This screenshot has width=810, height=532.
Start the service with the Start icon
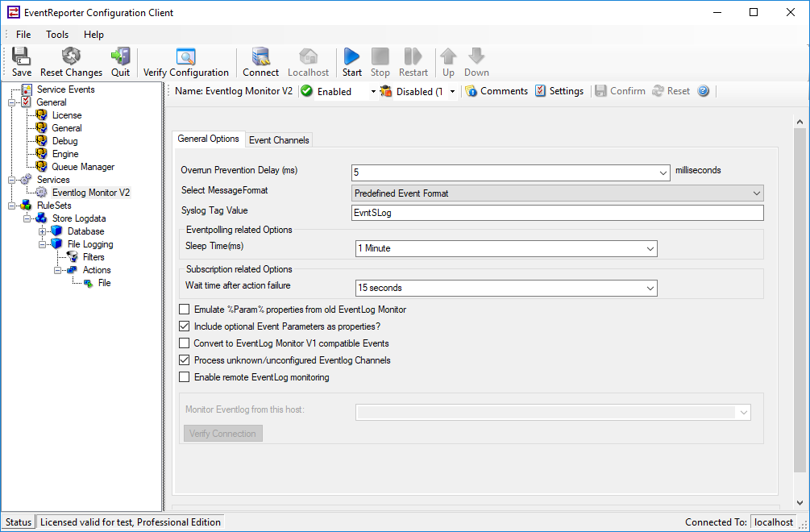pos(351,62)
